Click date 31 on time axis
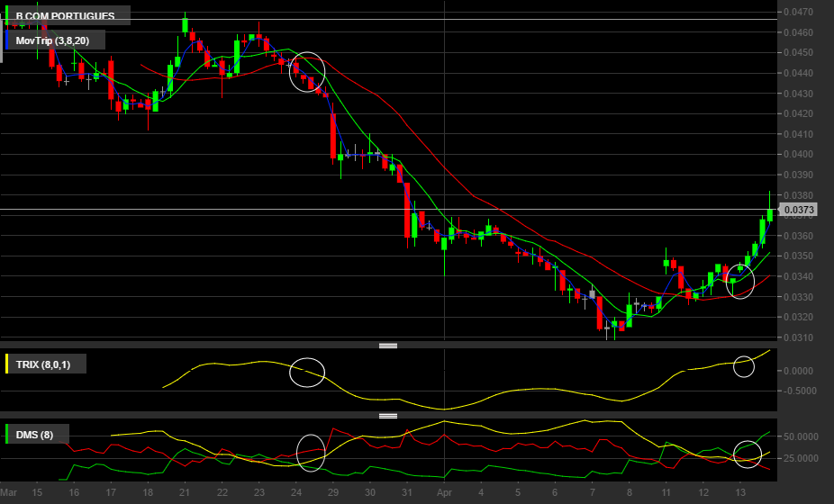 (x=407, y=492)
